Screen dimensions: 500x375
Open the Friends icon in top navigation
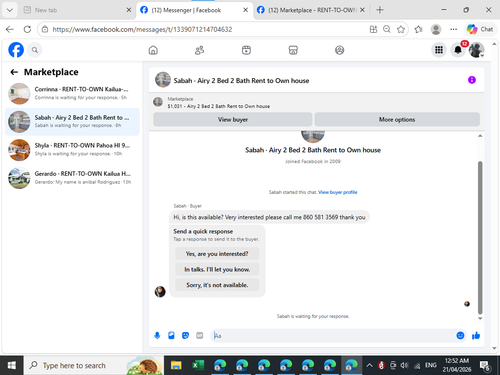pyautogui.click(x=199, y=50)
